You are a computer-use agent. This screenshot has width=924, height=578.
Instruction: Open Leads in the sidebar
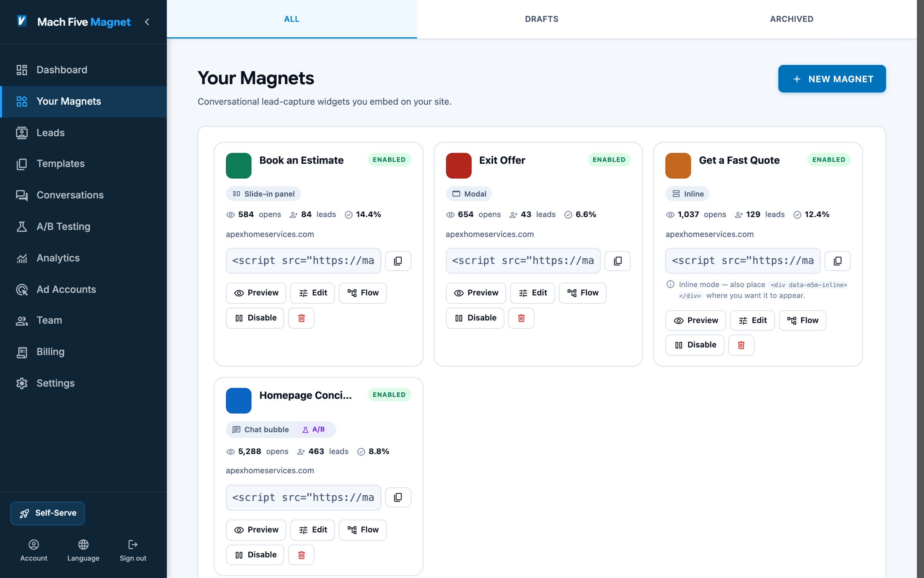(83, 133)
